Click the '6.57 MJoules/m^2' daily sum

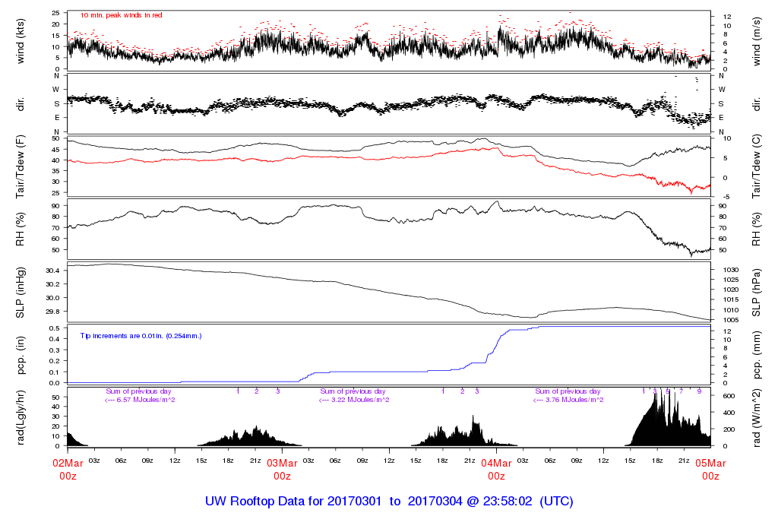pyautogui.click(x=145, y=400)
